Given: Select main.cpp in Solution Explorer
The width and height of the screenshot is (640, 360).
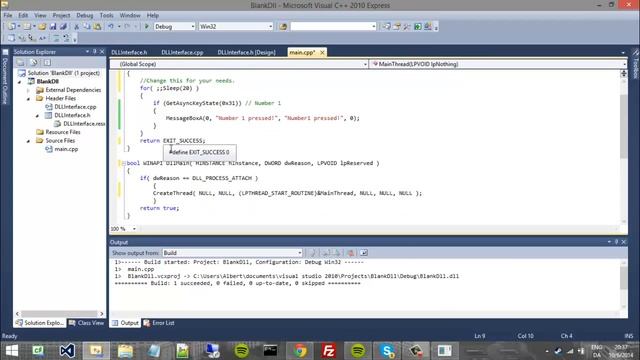Looking at the screenshot, I should click(x=66, y=149).
